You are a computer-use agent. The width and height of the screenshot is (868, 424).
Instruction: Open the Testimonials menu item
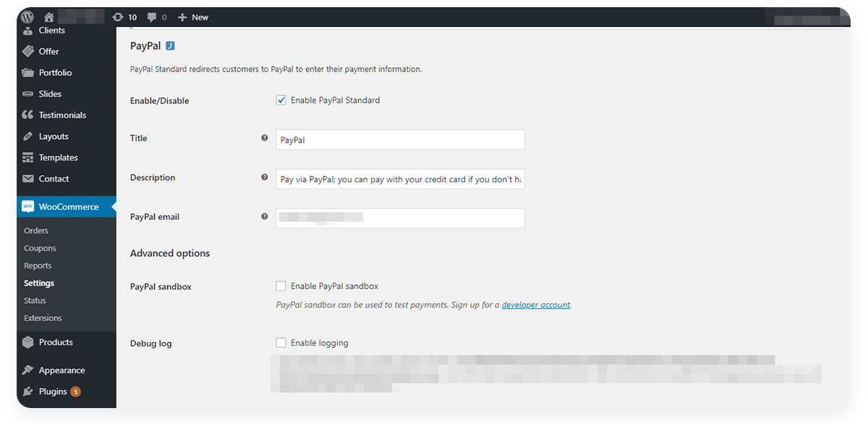pos(62,115)
